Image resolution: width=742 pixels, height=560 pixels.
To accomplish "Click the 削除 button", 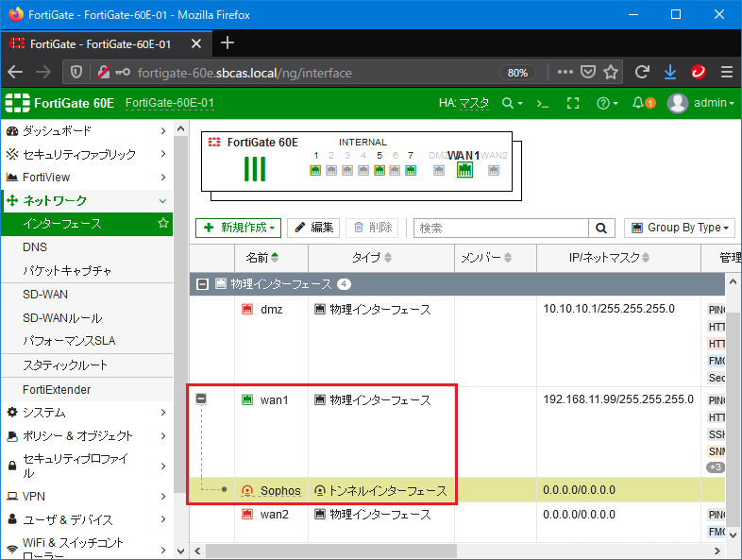I will tap(372, 228).
